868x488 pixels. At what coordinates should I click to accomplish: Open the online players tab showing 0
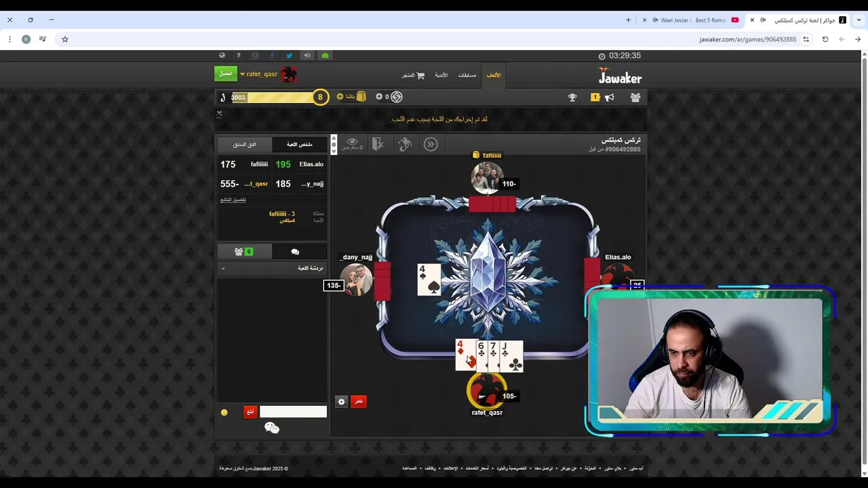[x=244, y=251]
